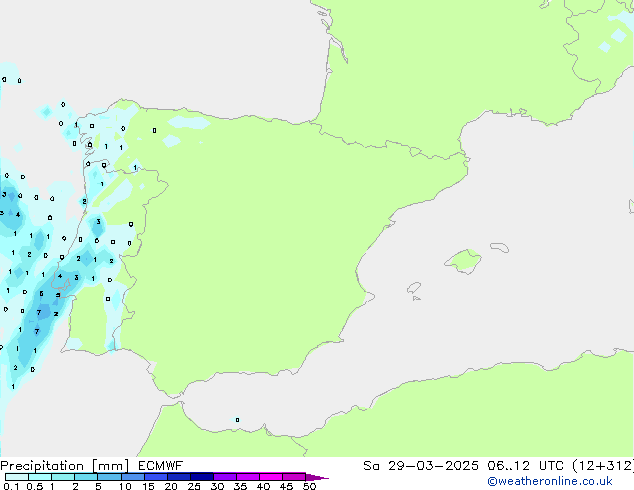
Task: Click the legend scale label '50'
Action: [309, 486]
